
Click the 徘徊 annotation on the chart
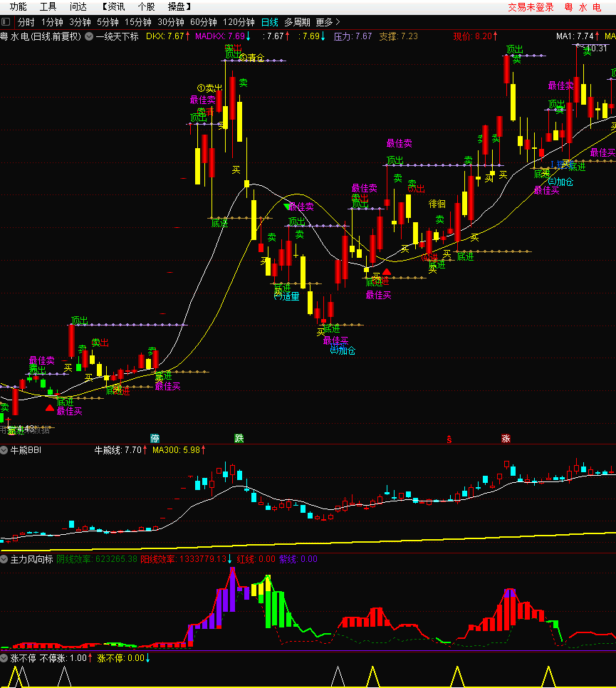[x=437, y=204]
